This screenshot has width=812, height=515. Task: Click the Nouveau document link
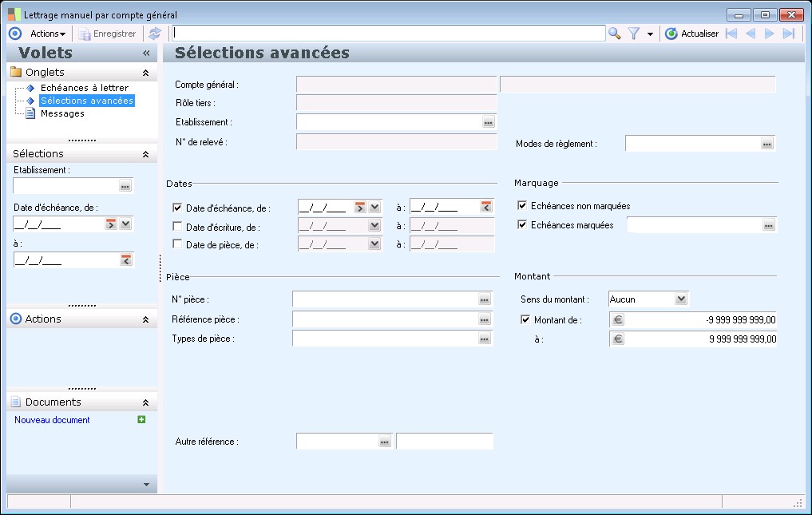(x=52, y=420)
